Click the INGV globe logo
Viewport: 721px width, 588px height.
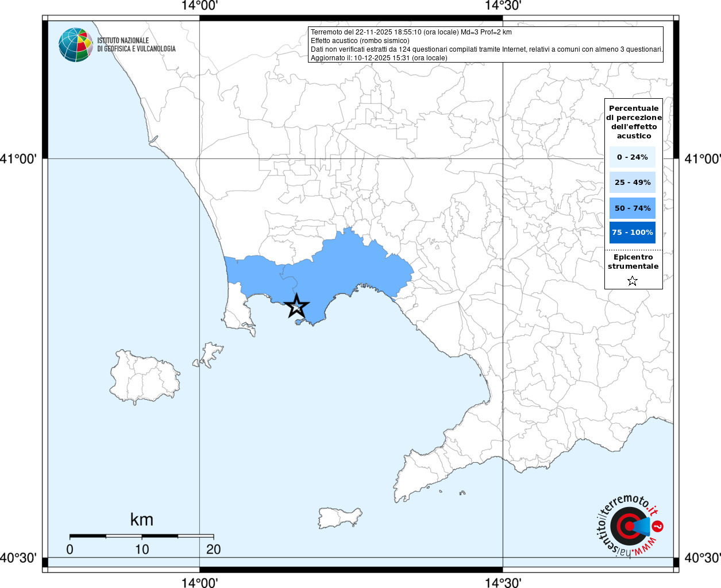[x=75, y=45]
